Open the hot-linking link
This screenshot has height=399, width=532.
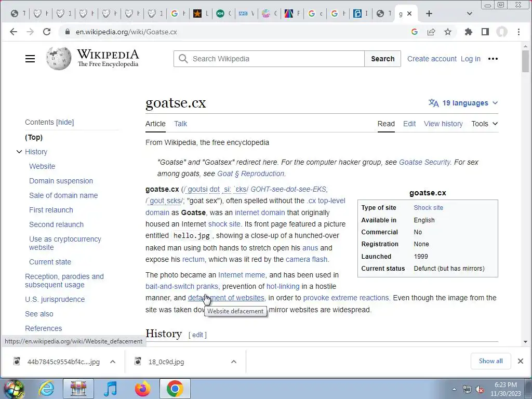point(283,286)
